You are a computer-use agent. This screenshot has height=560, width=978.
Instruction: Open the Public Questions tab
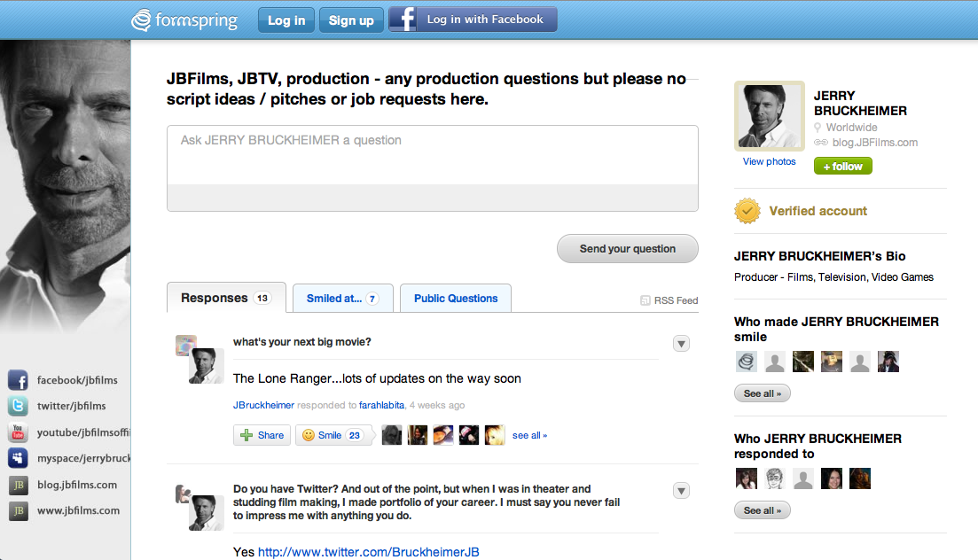click(x=456, y=299)
